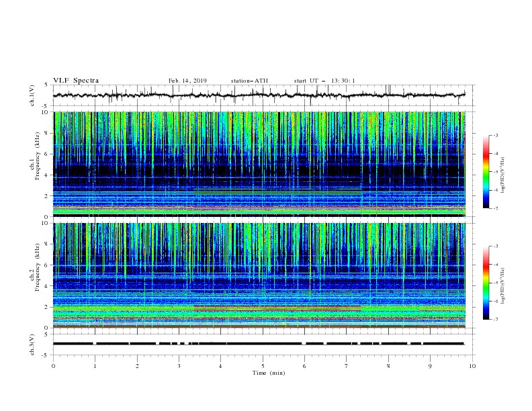Click the "1" tick on the time axis
Viewport: 532px width, 411px height.
[95, 366]
